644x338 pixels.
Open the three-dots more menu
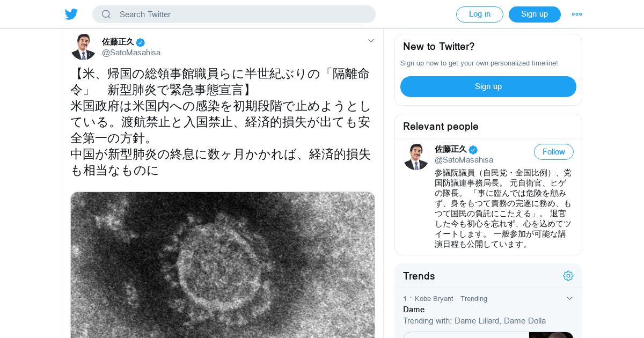[x=577, y=14]
